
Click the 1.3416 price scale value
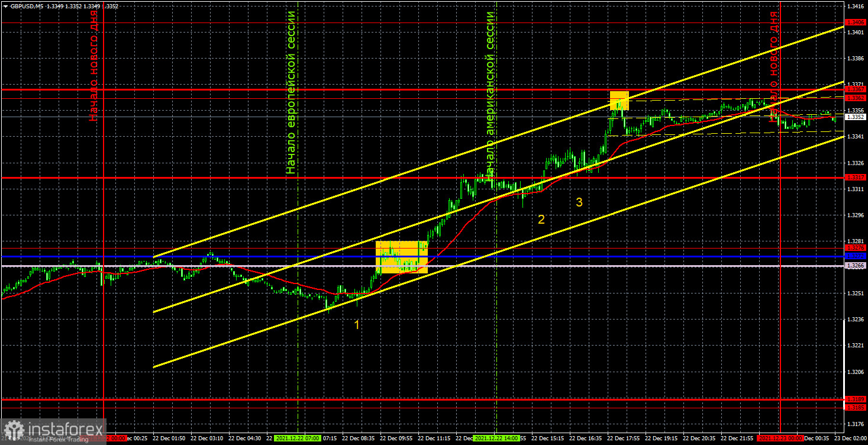pyautogui.click(x=856, y=6)
